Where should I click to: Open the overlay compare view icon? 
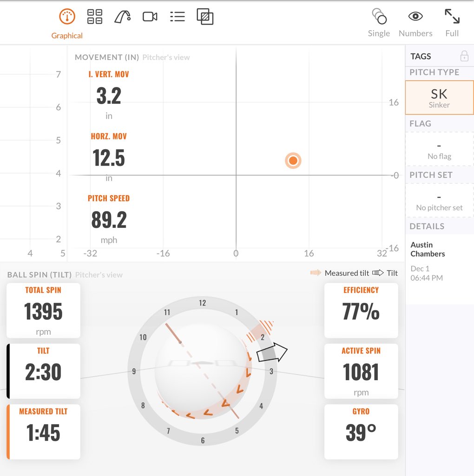tap(205, 16)
